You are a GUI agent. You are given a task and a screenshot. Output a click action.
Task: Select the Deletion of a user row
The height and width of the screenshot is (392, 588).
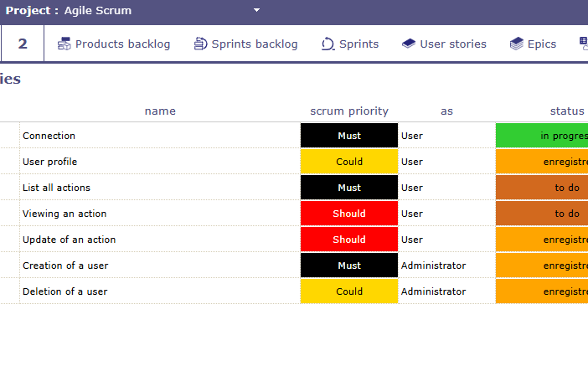64,291
